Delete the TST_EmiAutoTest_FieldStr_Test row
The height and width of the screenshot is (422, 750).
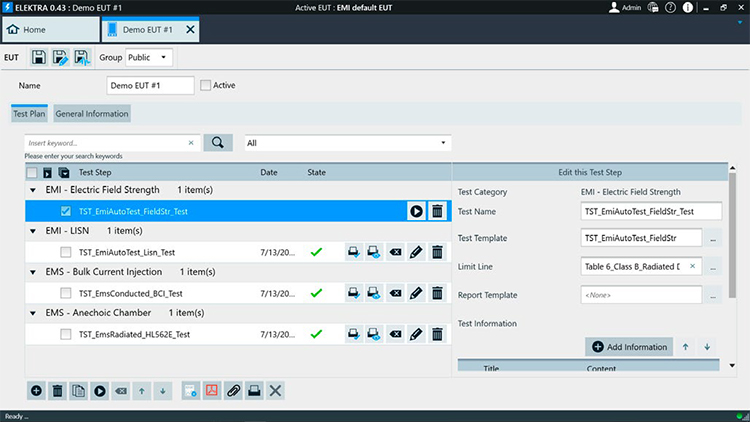pyautogui.click(x=437, y=211)
